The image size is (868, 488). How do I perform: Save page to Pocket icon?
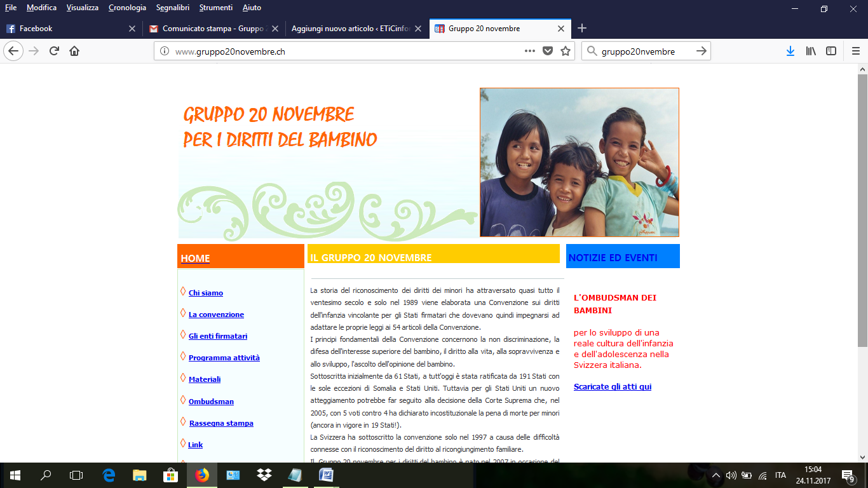pyautogui.click(x=547, y=51)
